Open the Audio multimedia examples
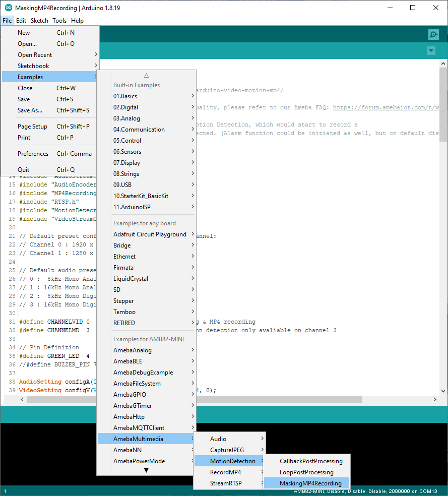 pyautogui.click(x=229, y=439)
